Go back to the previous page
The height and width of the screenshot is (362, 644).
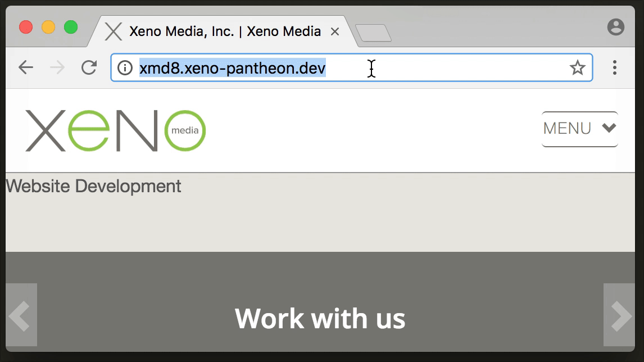[26, 67]
